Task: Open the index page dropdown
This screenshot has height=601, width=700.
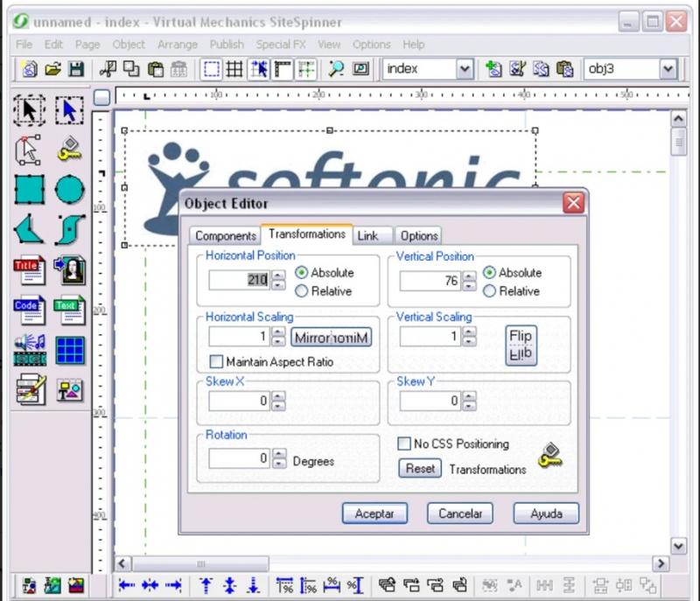Action: click(x=465, y=69)
